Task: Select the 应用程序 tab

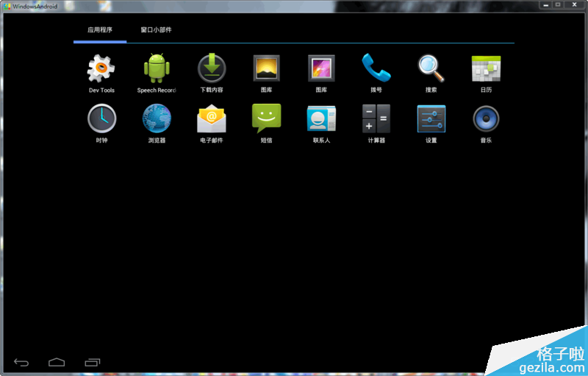Action: tap(100, 30)
